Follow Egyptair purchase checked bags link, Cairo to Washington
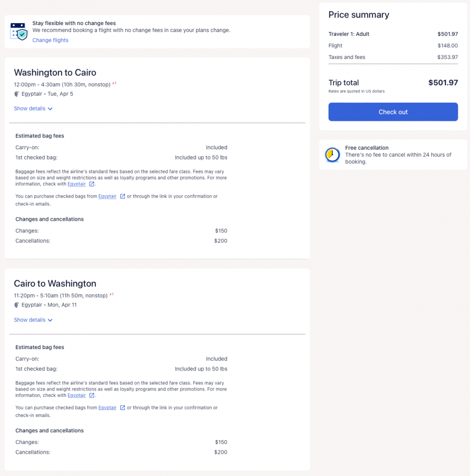Screen dimensions: 470x476 [107, 408]
